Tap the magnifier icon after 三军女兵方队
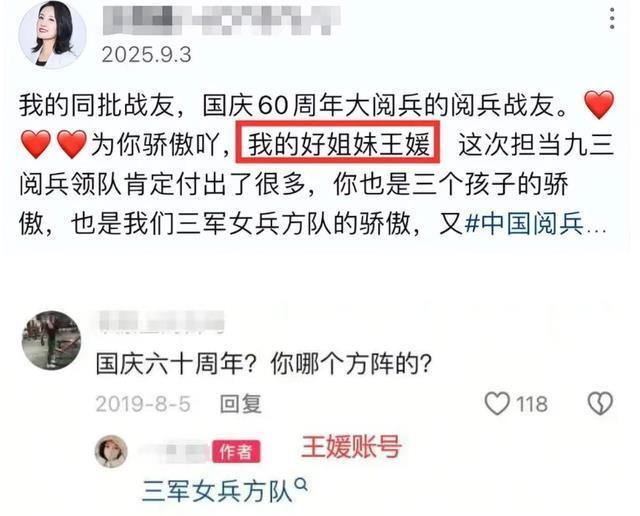 tap(301, 485)
